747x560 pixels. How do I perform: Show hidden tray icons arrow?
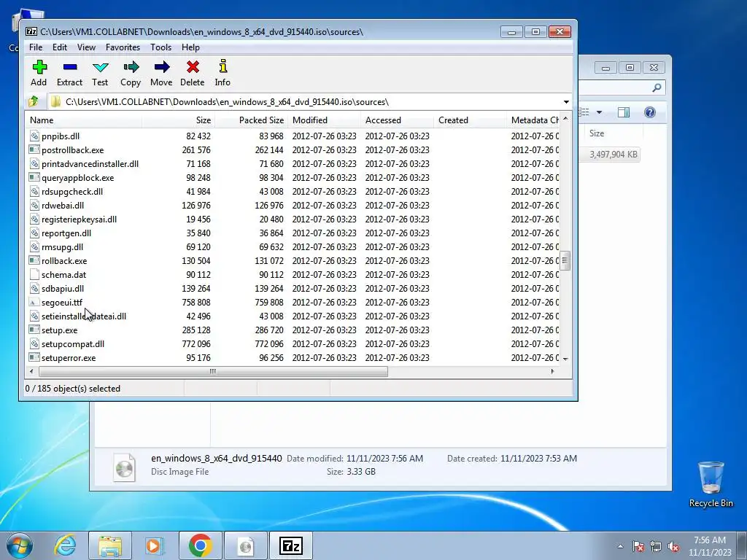click(620, 546)
